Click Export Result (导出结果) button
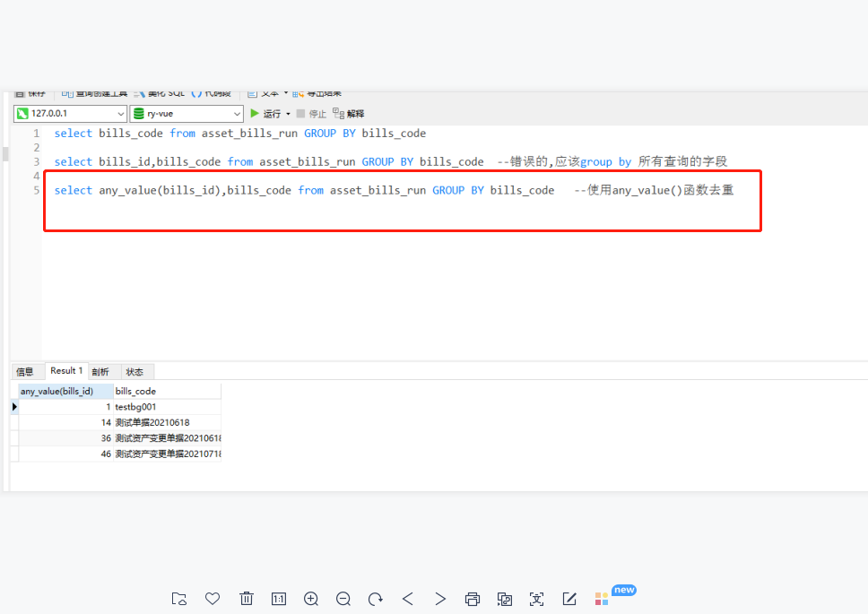The width and height of the screenshot is (868, 614). point(317,93)
